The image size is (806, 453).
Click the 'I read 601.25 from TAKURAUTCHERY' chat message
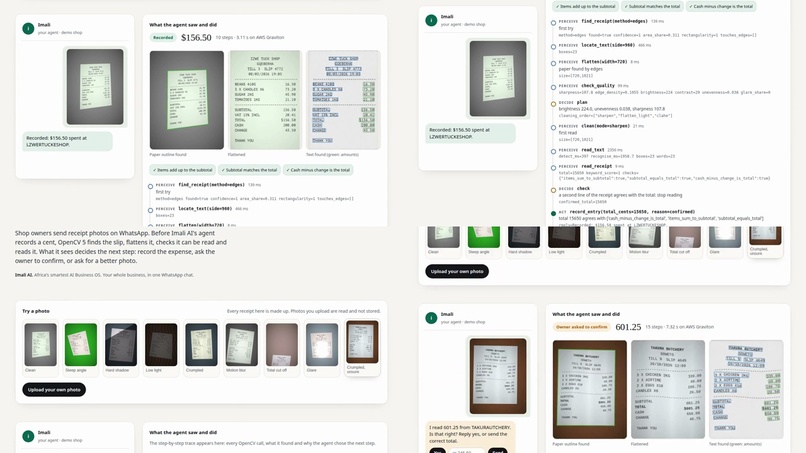[470, 434]
